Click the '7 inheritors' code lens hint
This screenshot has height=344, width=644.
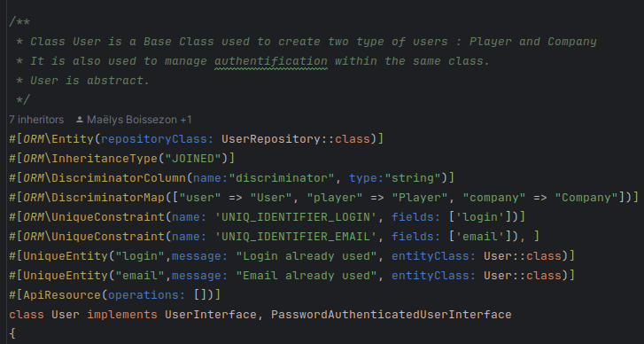coord(36,120)
